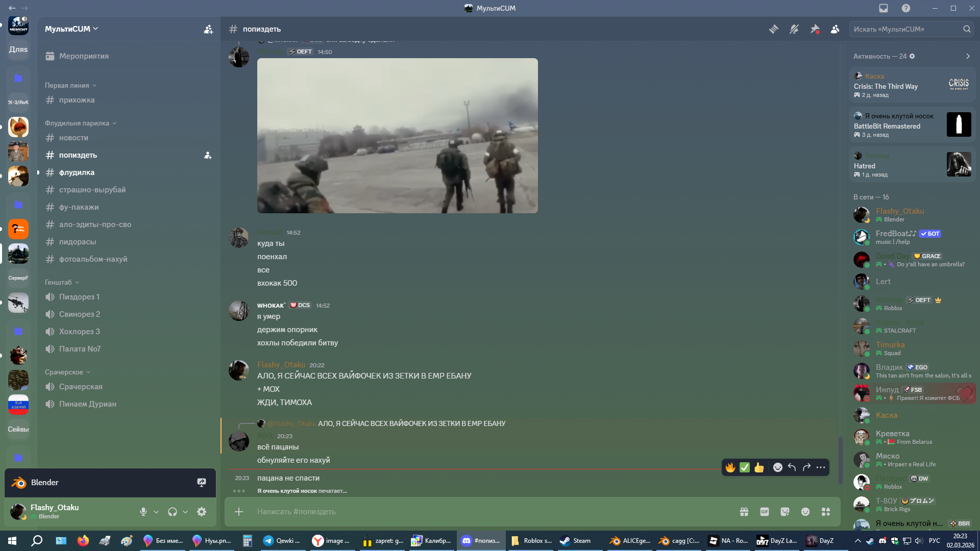This screenshot has width=980, height=551.
Task: Deafen with headphones icon
Action: 173,512
